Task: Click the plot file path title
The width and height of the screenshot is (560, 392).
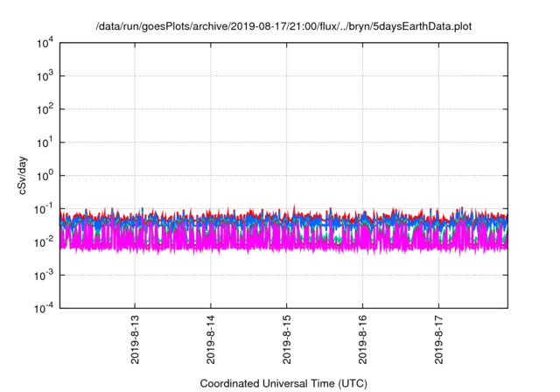Action: (283, 26)
